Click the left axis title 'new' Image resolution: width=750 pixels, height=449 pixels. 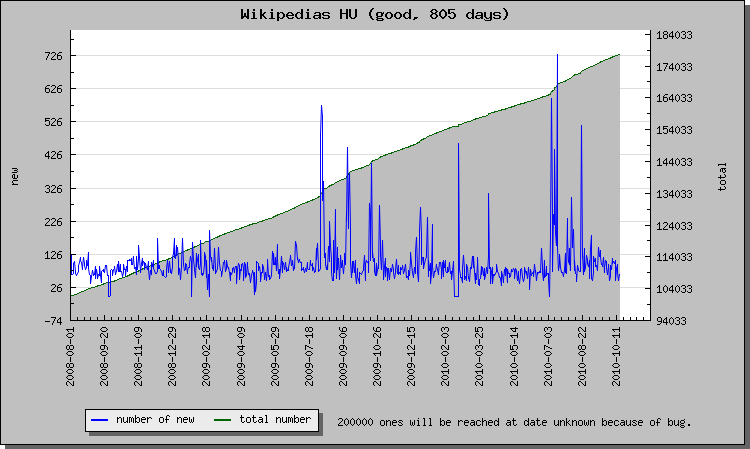pos(15,176)
